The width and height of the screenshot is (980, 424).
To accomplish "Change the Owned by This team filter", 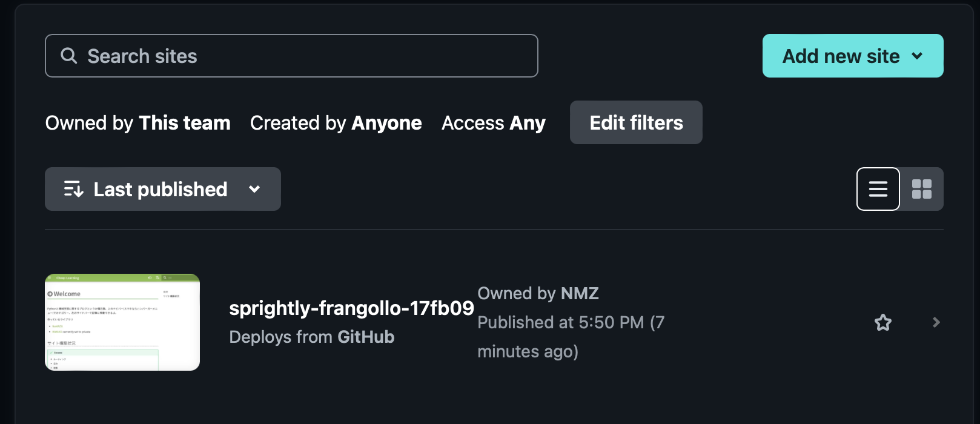I will (137, 123).
